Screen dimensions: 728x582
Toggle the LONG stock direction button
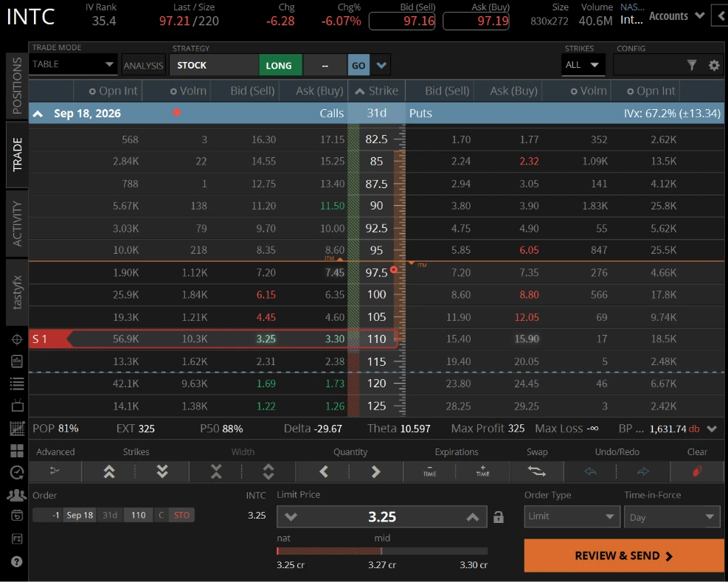280,65
